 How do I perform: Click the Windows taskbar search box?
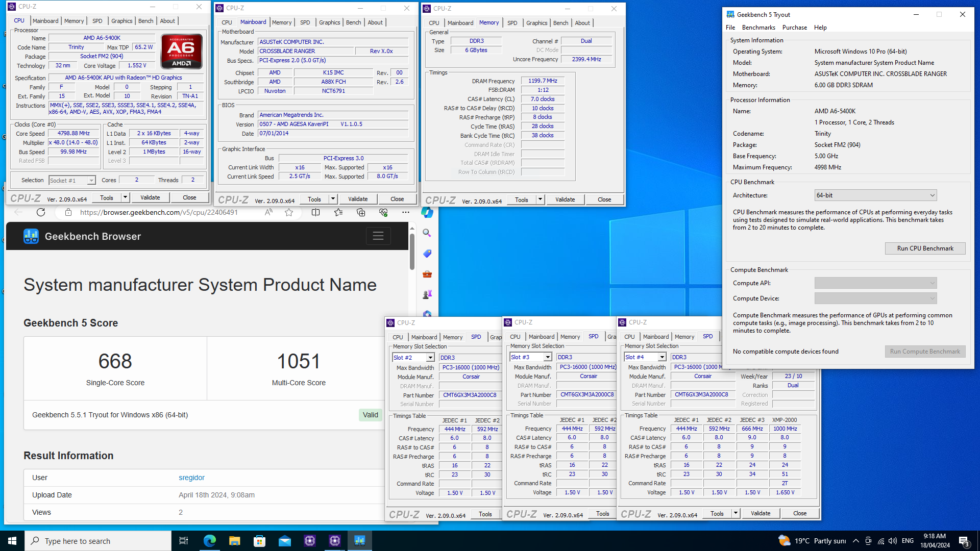98,541
